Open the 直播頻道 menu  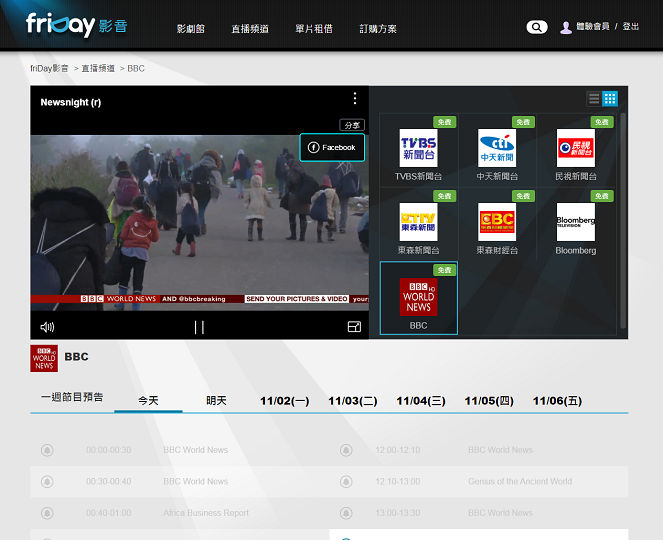click(x=250, y=29)
